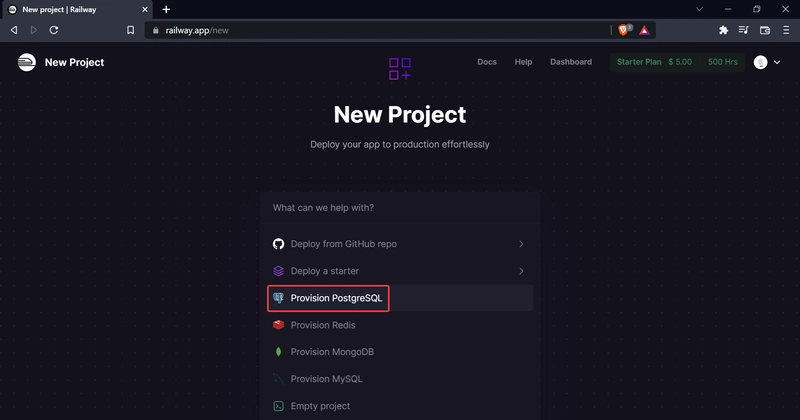Click the Empty project terminal icon
The width and height of the screenshot is (800, 420).
pos(278,406)
